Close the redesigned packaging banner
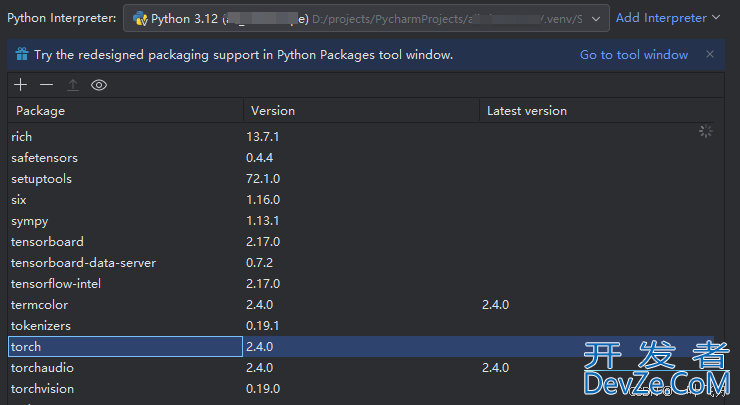 [x=710, y=55]
